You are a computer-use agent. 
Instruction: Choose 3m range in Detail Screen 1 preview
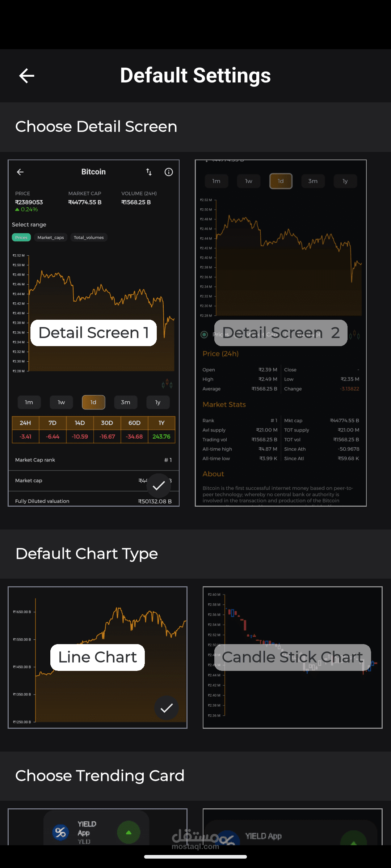[126, 402]
